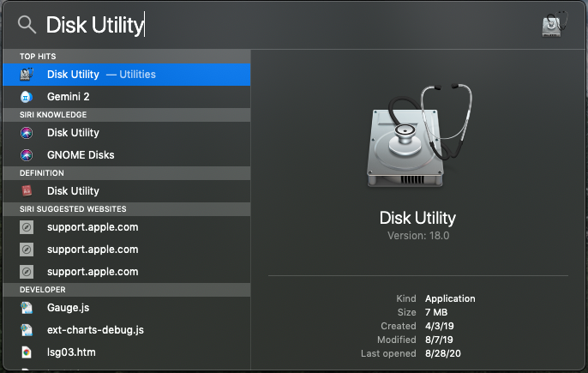Click the Safari compass icon of first support.apple.com
The height and width of the screenshot is (373, 588).
tap(27, 227)
